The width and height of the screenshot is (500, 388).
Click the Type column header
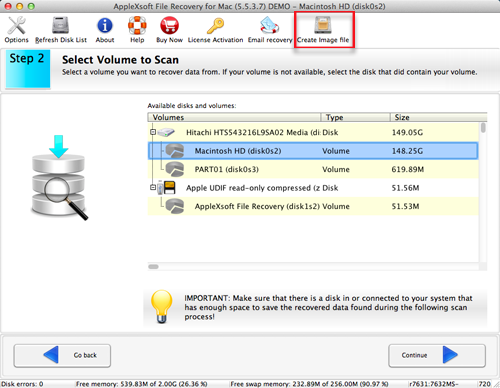(355, 117)
